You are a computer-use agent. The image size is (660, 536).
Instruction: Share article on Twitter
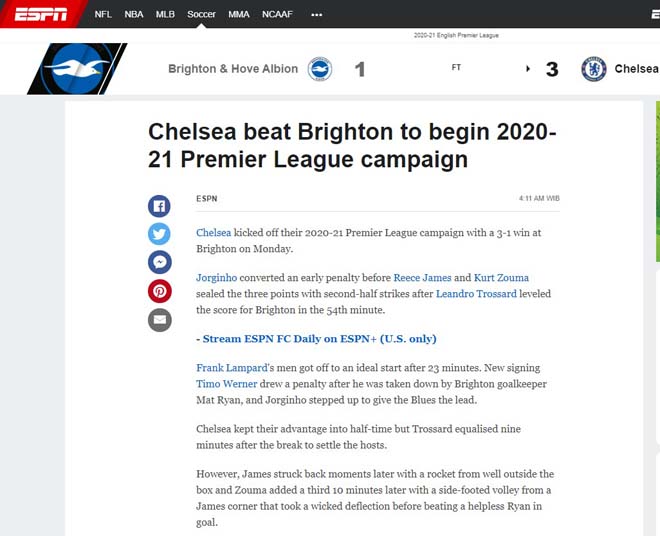tap(159, 235)
